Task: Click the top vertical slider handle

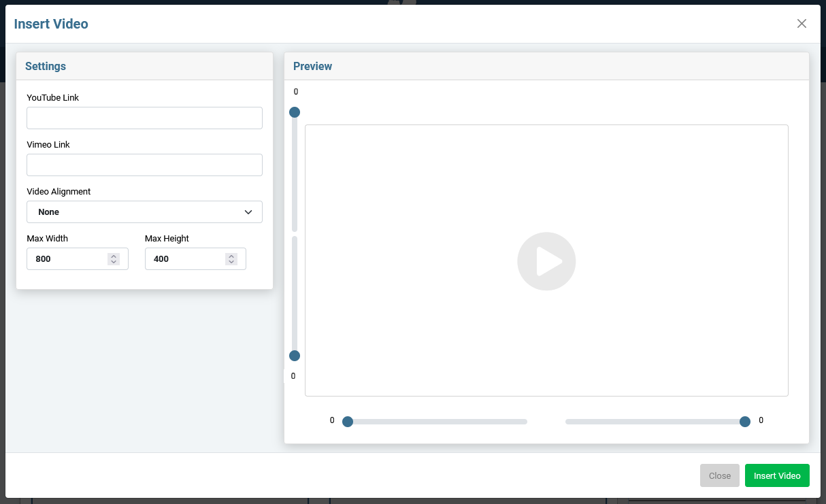Action: [295, 112]
